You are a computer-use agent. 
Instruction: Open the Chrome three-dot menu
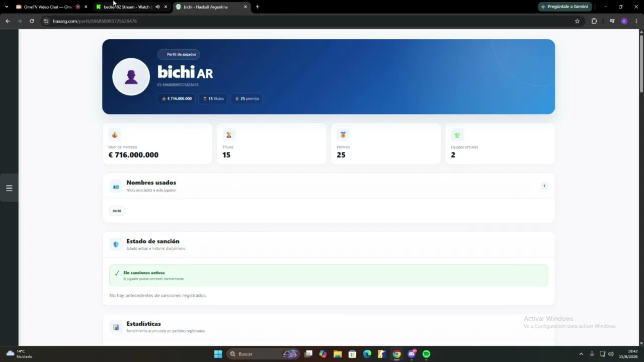636,21
